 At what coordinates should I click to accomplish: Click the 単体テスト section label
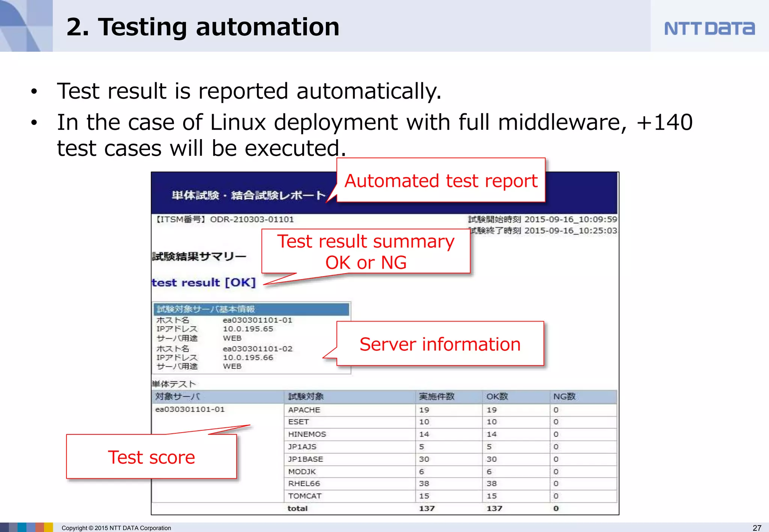(x=174, y=384)
